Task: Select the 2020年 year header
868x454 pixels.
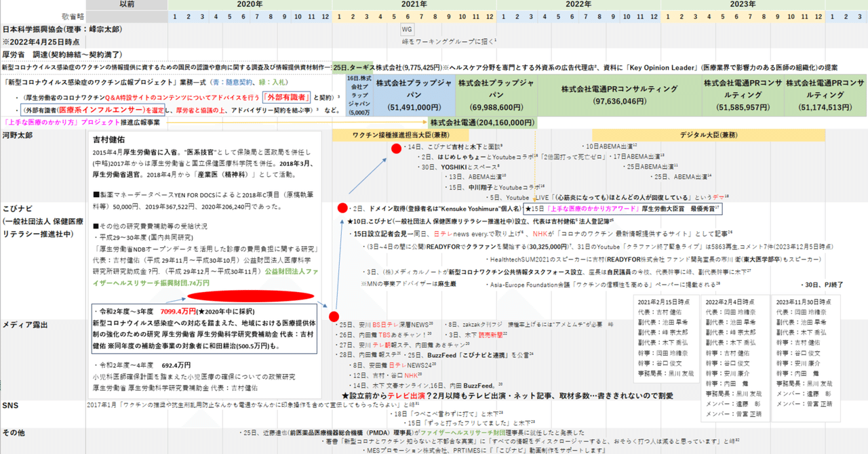Action: tap(250, 5)
